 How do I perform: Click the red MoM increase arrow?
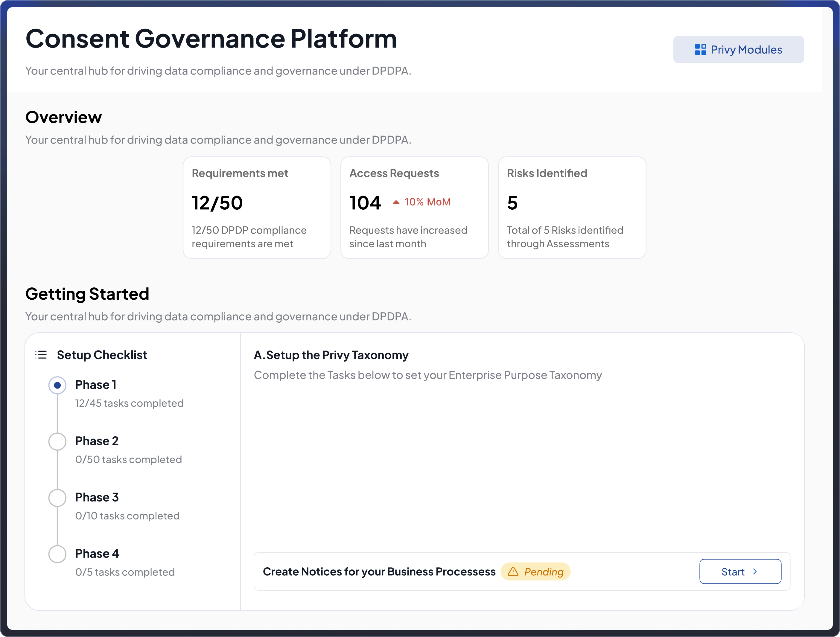[396, 202]
